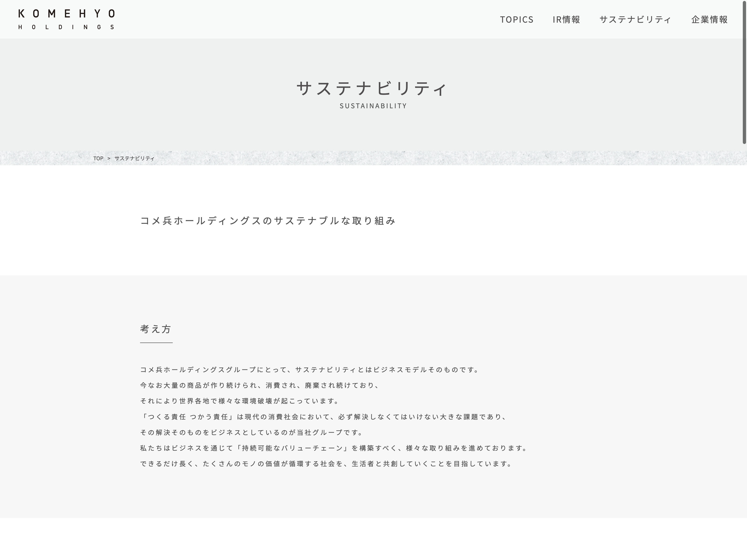Click the sentence mentioning 持続可能なバリューチェーン
The height and width of the screenshot is (560, 747).
click(334, 448)
